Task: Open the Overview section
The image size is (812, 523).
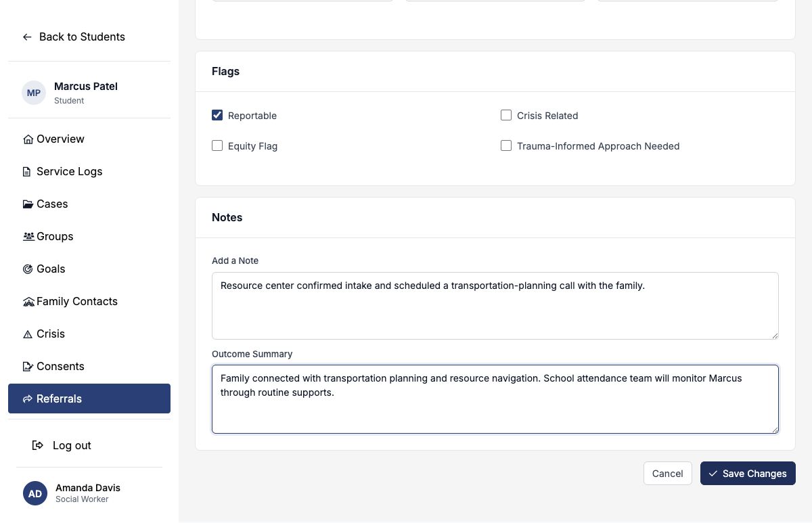Action: click(x=89, y=139)
